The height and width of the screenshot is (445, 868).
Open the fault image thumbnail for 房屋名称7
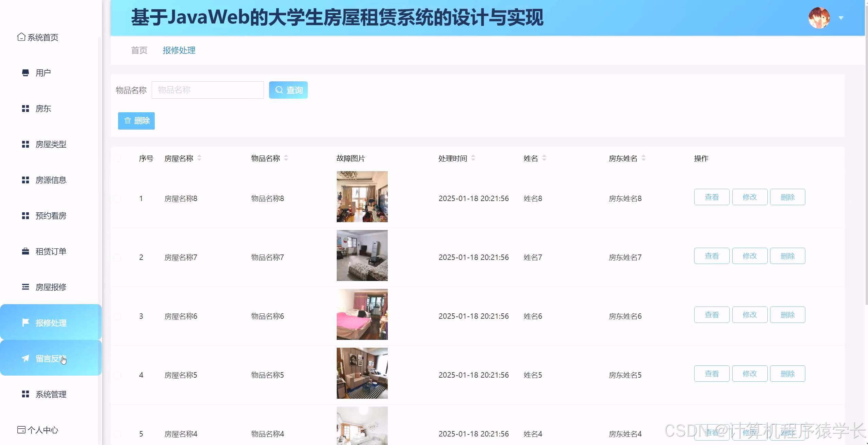pos(362,256)
